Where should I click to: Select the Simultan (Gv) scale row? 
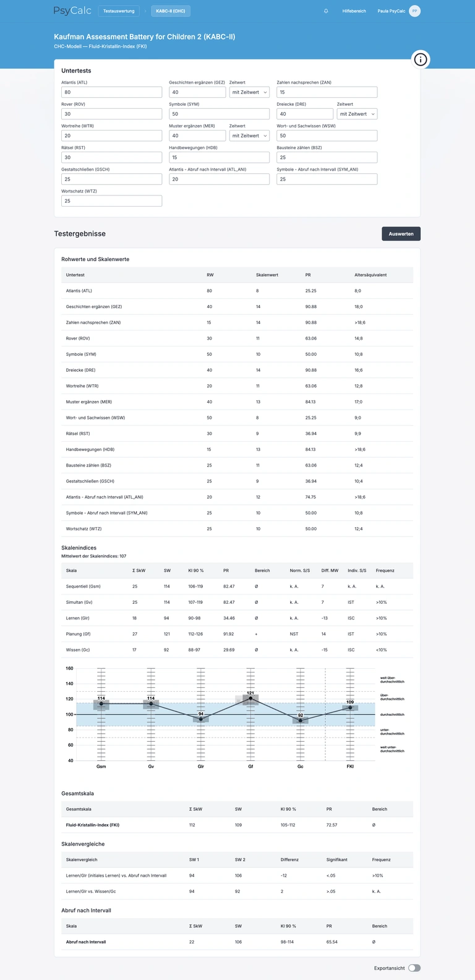click(x=237, y=602)
